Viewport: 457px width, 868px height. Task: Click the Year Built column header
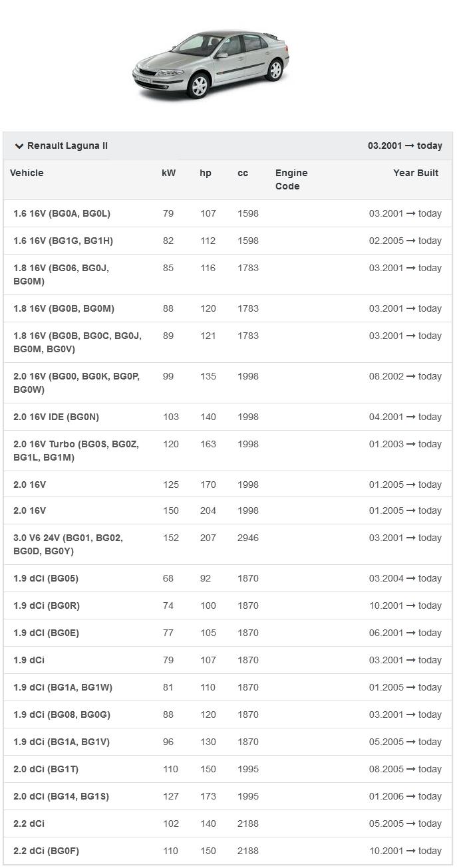[x=416, y=173]
